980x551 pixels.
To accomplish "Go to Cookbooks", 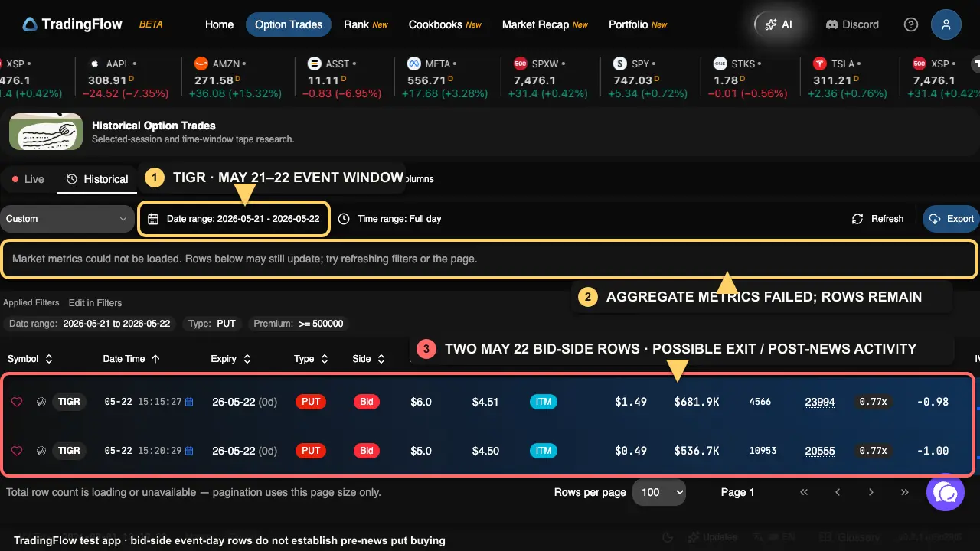I will click(445, 24).
